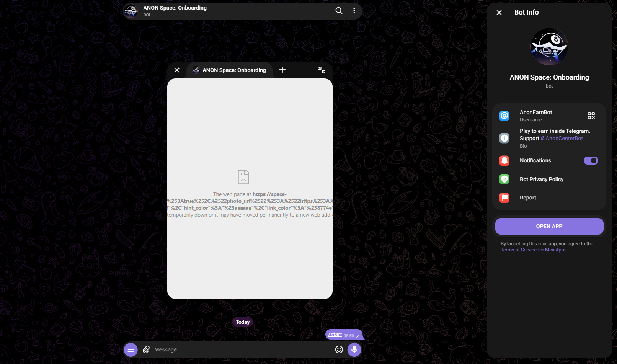
Task: Click the blue @ username icon
Action: coord(504,116)
